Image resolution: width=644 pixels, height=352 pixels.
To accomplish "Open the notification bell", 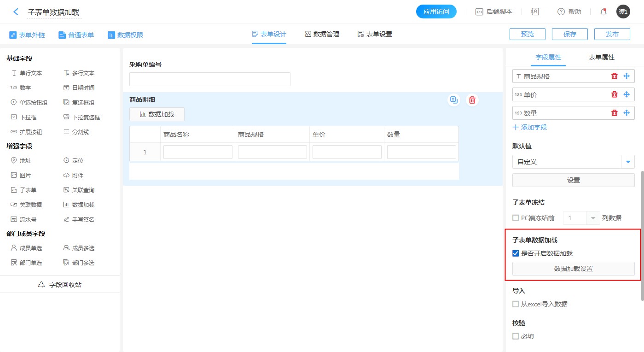I will pyautogui.click(x=603, y=12).
